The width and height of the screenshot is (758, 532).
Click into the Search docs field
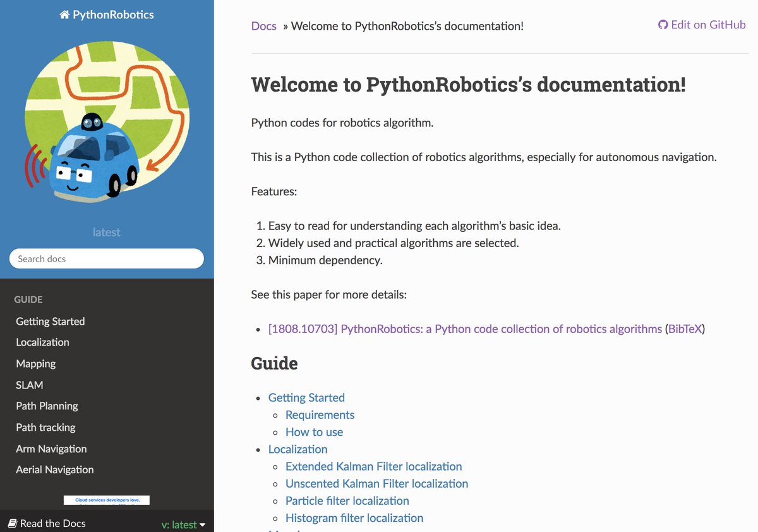[x=107, y=258]
